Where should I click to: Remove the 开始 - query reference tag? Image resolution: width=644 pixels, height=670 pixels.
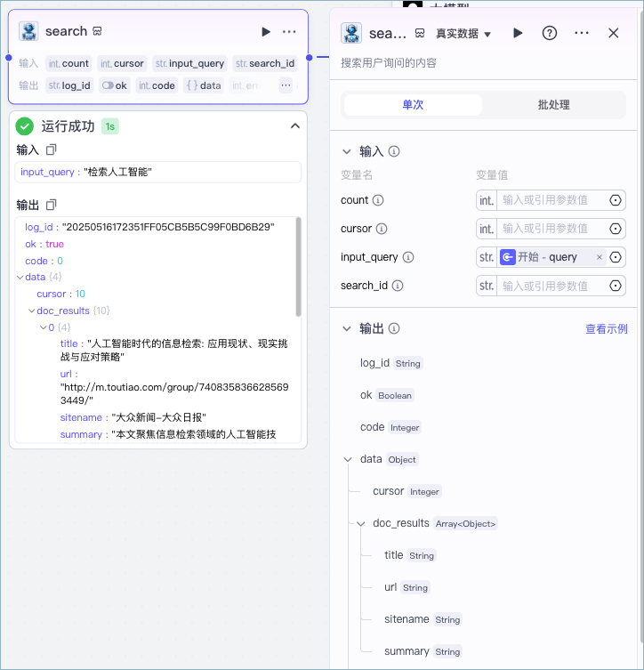600,257
